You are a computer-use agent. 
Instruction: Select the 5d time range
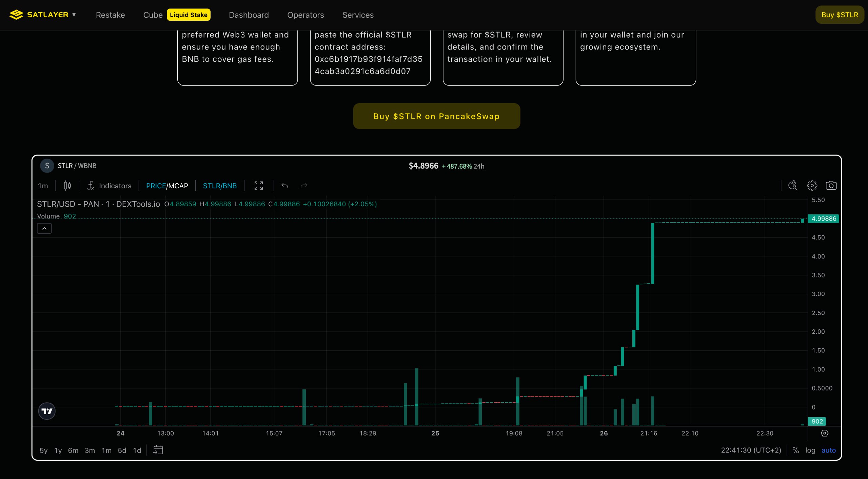coord(122,451)
